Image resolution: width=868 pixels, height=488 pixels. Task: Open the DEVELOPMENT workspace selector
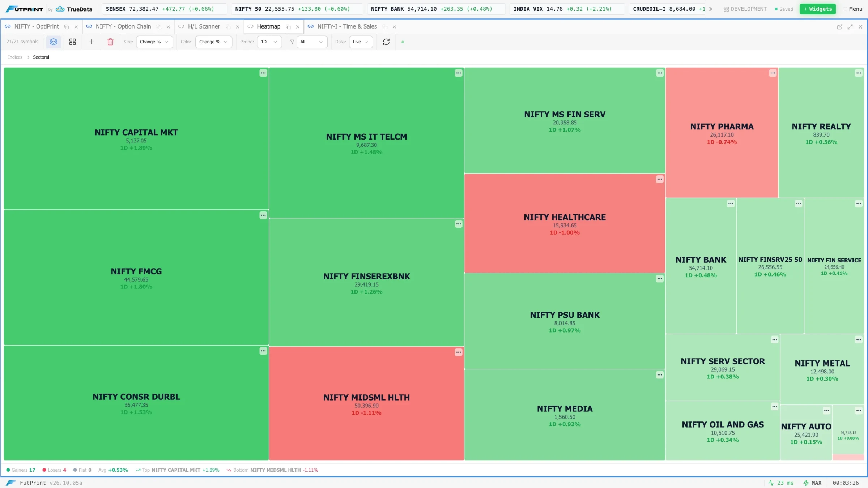coord(745,9)
